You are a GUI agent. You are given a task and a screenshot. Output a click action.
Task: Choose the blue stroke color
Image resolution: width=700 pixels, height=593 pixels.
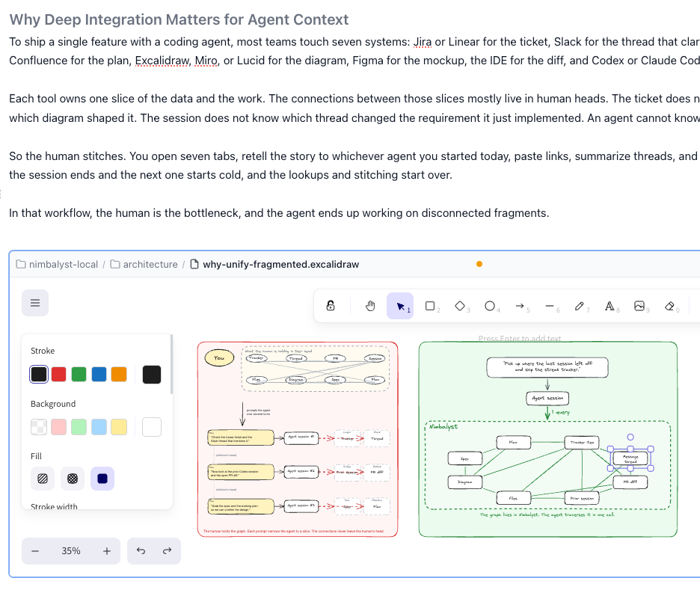(99, 374)
